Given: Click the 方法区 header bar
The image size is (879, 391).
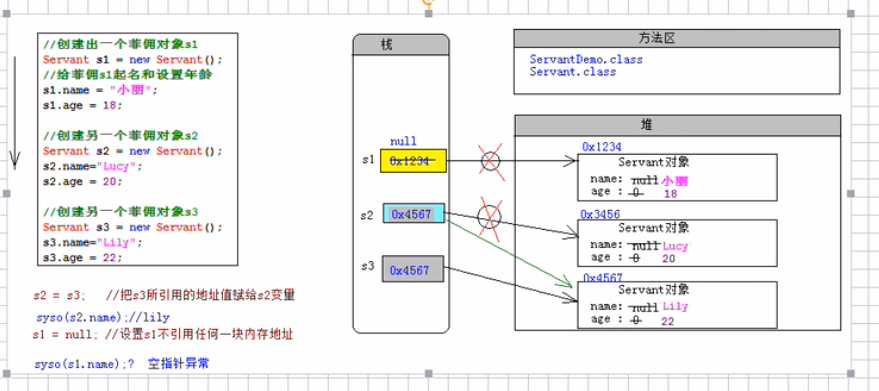Looking at the screenshot, I should coord(677,38).
